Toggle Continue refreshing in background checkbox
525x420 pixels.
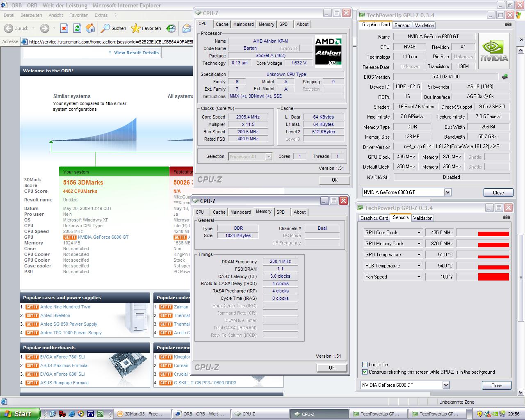click(x=365, y=372)
